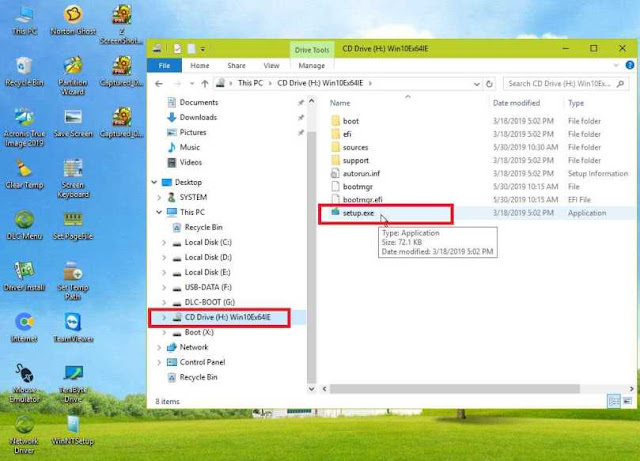Viewport: 640px width, 461px height.
Task: Expand the SYSTEM tree node
Action: (x=159, y=197)
